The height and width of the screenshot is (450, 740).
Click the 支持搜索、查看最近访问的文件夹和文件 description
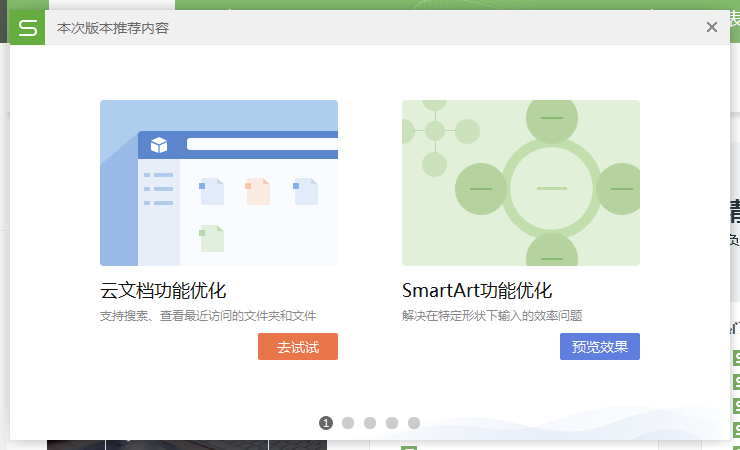click(x=208, y=316)
